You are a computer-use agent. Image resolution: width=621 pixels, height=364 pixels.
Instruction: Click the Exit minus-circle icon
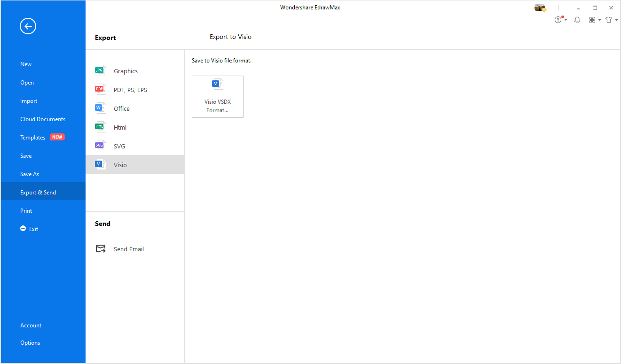point(23,229)
